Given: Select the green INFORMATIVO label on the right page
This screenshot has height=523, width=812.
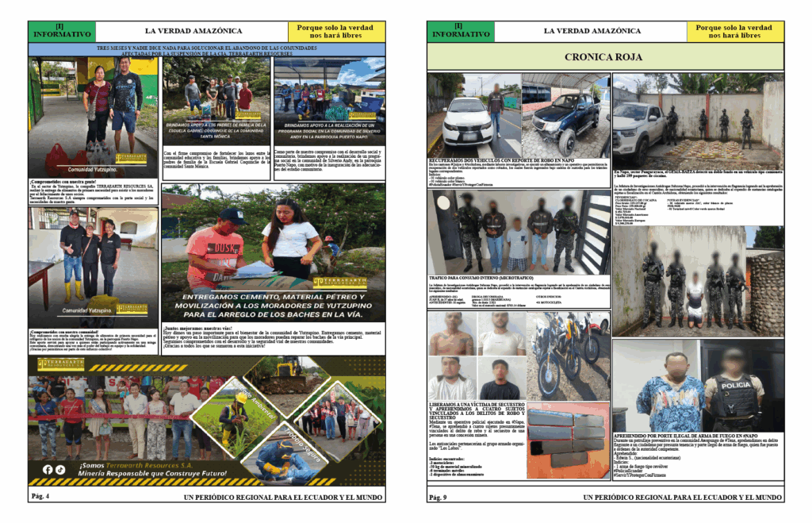Looking at the screenshot, I should pyautogui.click(x=461, y=31).
